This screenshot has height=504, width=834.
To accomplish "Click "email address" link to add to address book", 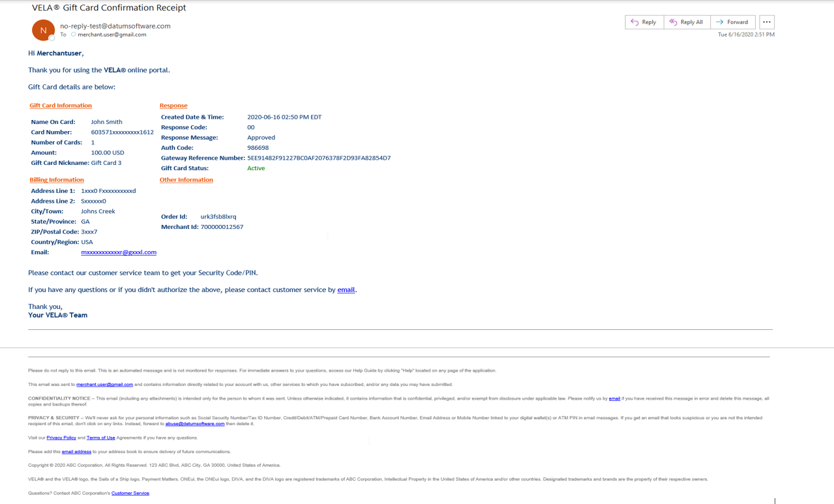I will click(76, 452).
